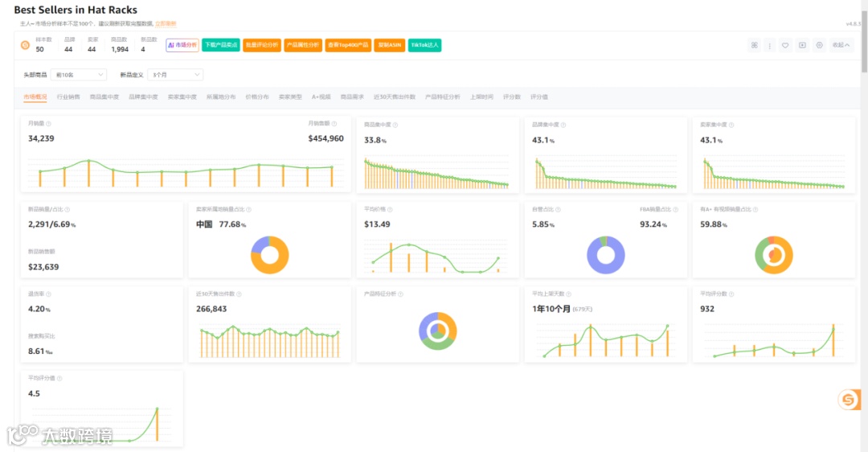Select the 价格分布 tab
The height and width of the screenshot is (452, 868).
click(257, 97)
